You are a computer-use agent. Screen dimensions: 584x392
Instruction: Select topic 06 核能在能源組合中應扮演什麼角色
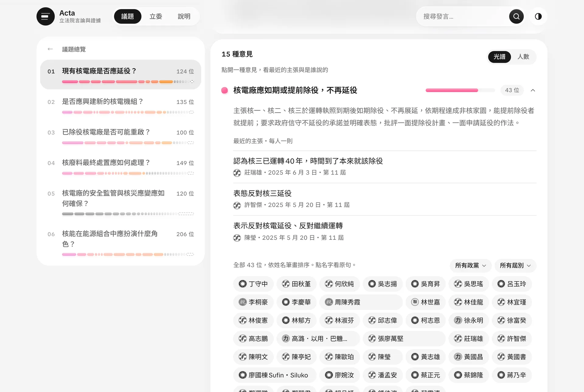(121, 242)
